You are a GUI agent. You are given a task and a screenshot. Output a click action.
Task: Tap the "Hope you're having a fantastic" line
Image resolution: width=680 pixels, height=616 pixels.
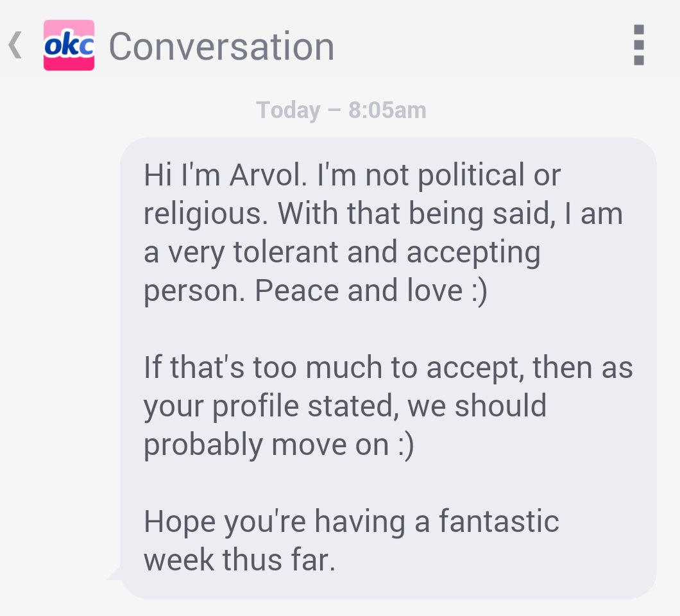(351, 522)
